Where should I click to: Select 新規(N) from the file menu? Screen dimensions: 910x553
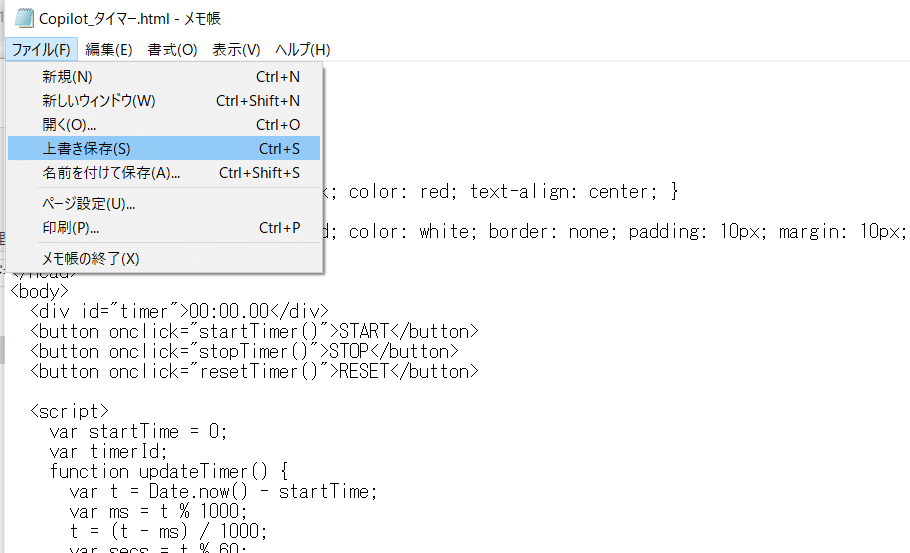[x=164, y=77]
